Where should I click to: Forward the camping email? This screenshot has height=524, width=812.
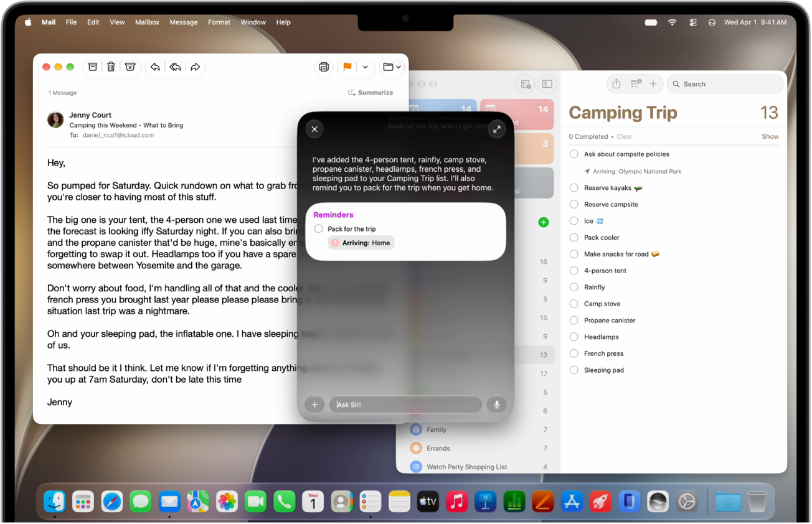coord(196,67)
